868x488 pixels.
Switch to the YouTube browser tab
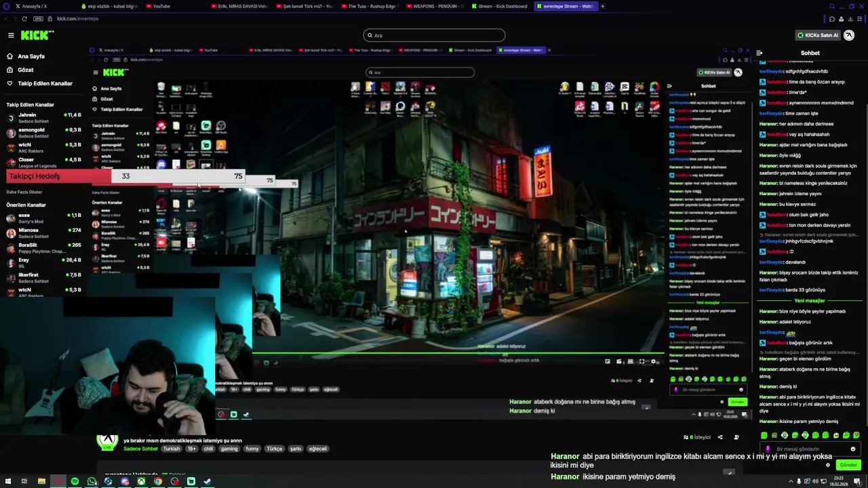[158, 6]
